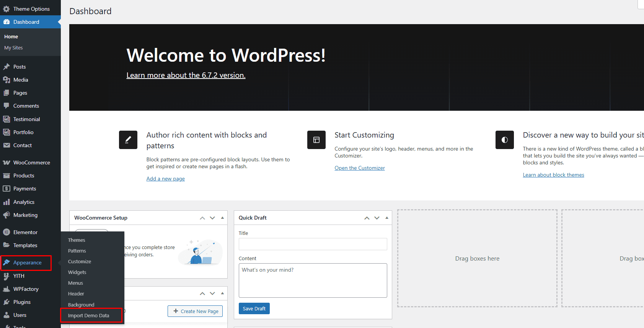The height and width of the screenshot is (328, 644).
Task: Click the Appearance paintbrush icon
Action: [x=7, y=262]
